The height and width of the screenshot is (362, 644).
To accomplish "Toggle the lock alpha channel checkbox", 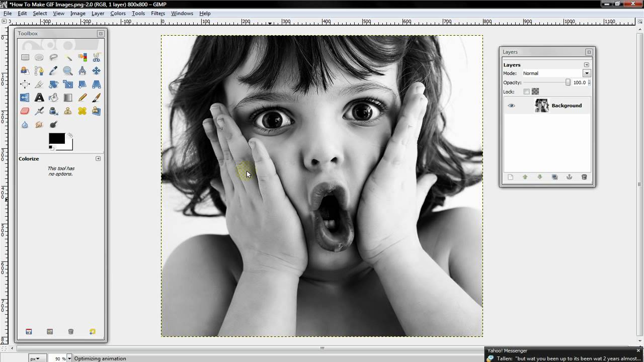I will [x=535, y=92].
